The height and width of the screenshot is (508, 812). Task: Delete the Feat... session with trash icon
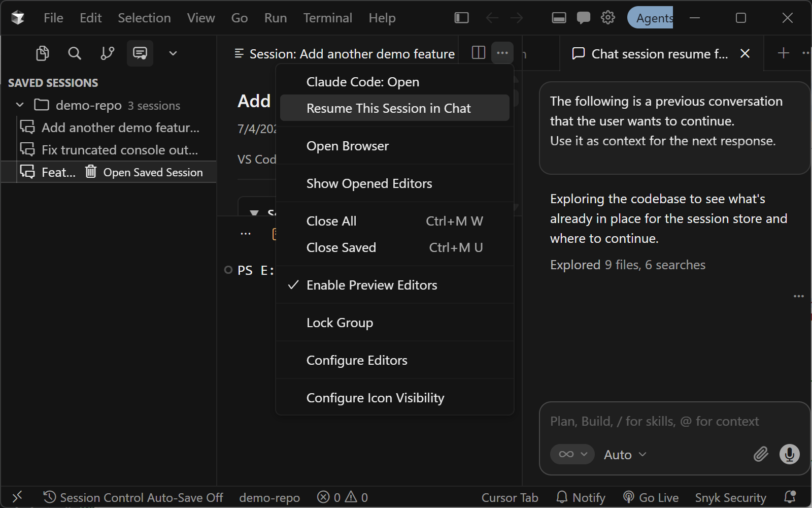click(91, 172)
